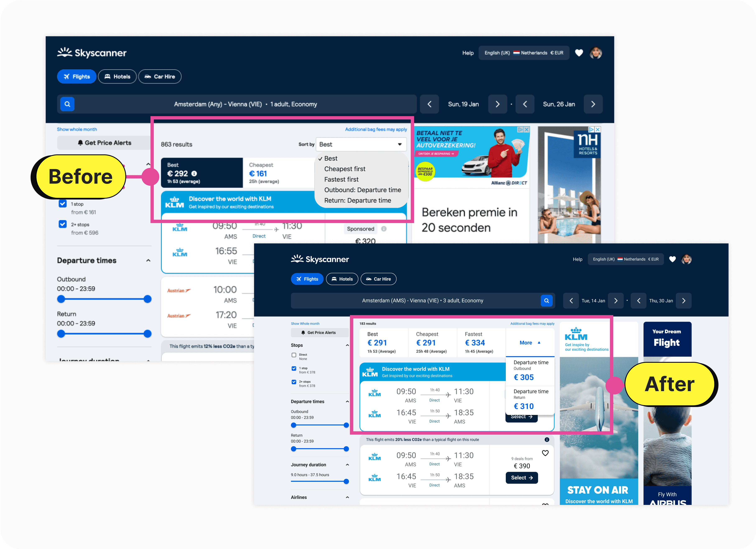Check the Direct stops checkbox in lower panel
This screenshot has width=756, height=549.
click(x=294, y=355)
